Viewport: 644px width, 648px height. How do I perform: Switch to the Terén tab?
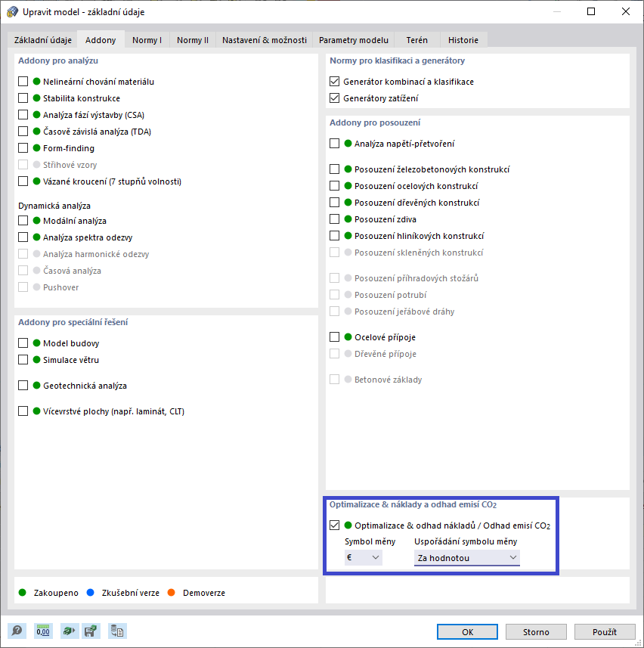point(416,40)
